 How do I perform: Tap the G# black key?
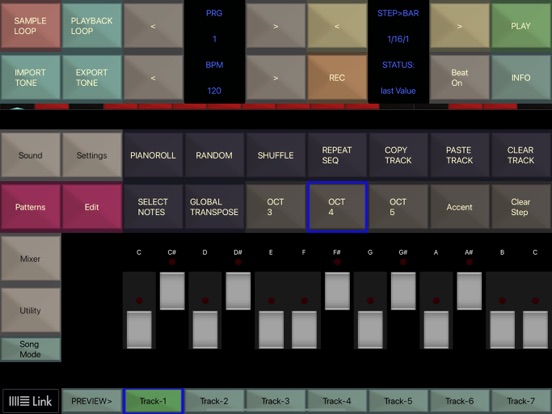click(x=403, y=291)
